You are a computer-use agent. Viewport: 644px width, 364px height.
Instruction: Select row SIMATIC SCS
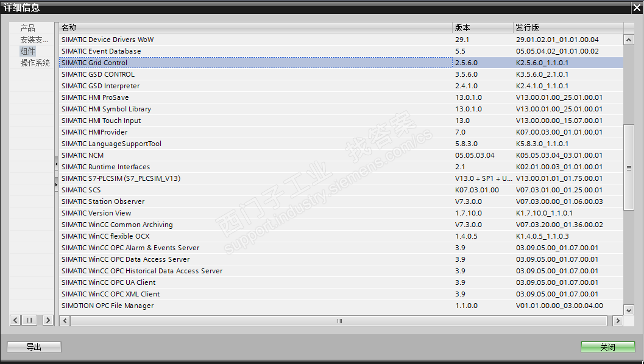341,189
